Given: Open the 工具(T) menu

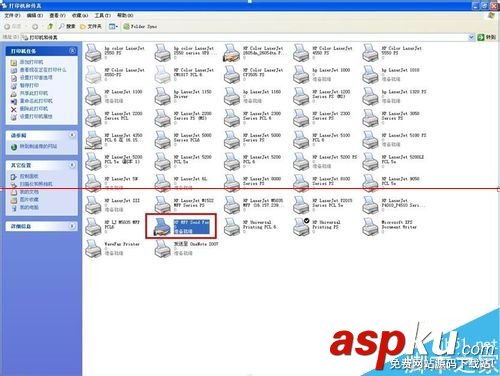Looking at the screenshot, I should pos(102,15).
